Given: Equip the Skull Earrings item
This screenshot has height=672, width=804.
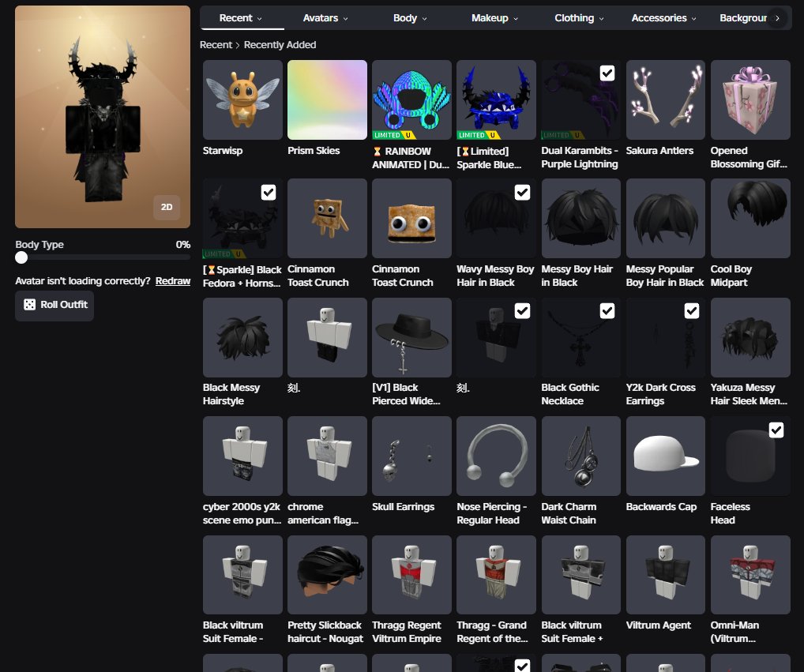Looking at the screenshot, I should click(x=411, y=456).
